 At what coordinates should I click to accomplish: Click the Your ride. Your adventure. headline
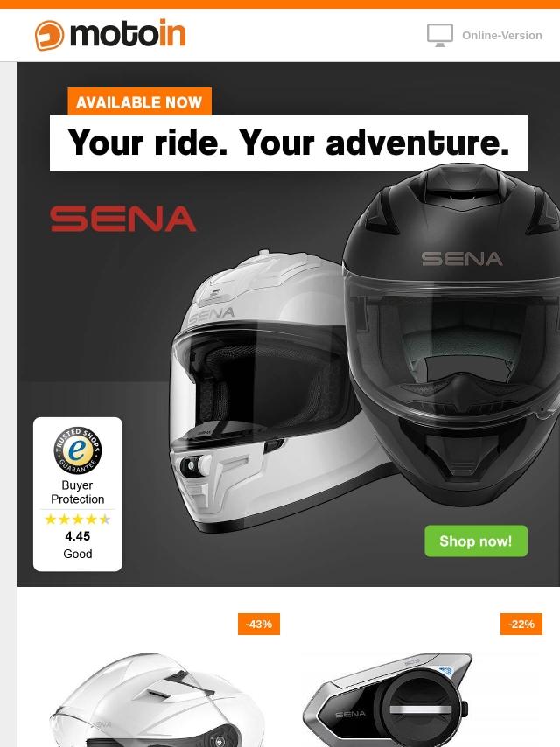[289, 143]
